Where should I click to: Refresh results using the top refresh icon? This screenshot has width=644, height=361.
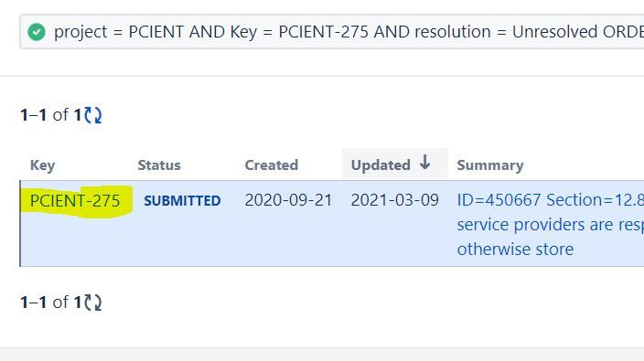pyautogui.click(x=92, y=115)
